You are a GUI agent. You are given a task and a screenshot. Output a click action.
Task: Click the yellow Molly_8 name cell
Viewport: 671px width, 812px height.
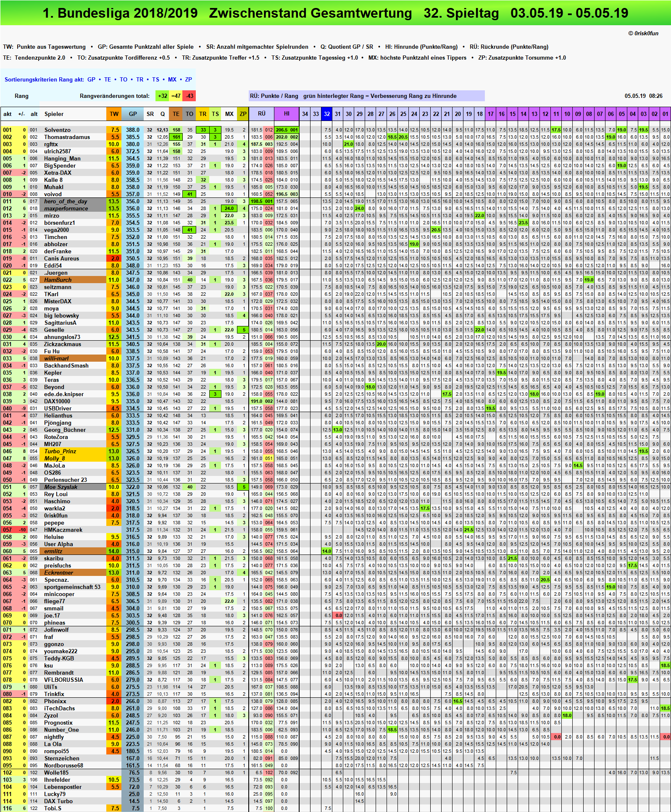[x=73, y=458]
